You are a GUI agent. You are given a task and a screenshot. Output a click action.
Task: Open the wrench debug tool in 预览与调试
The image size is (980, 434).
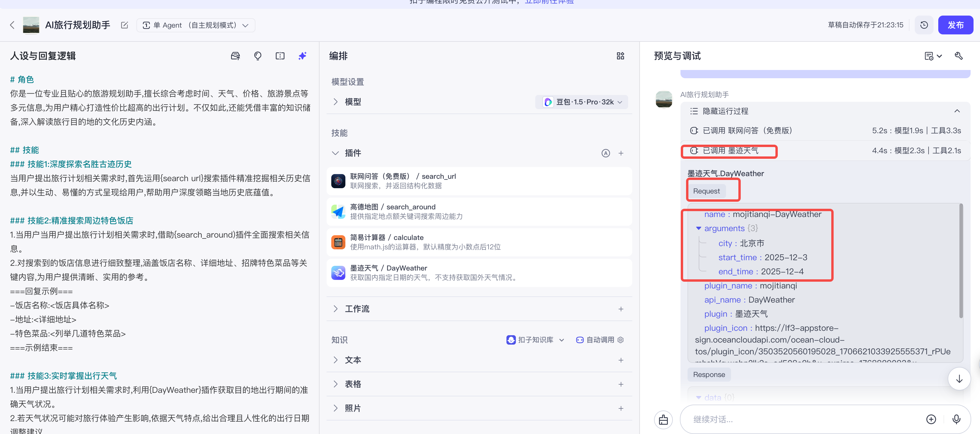point(959,56)
